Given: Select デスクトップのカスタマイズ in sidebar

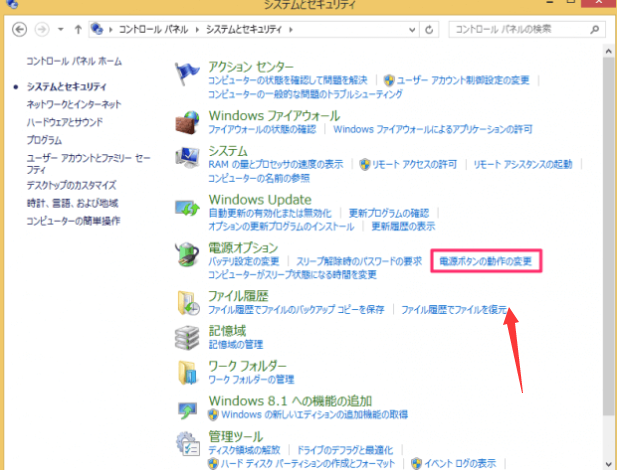Looking at the screenshot, I should click(71, 185).
